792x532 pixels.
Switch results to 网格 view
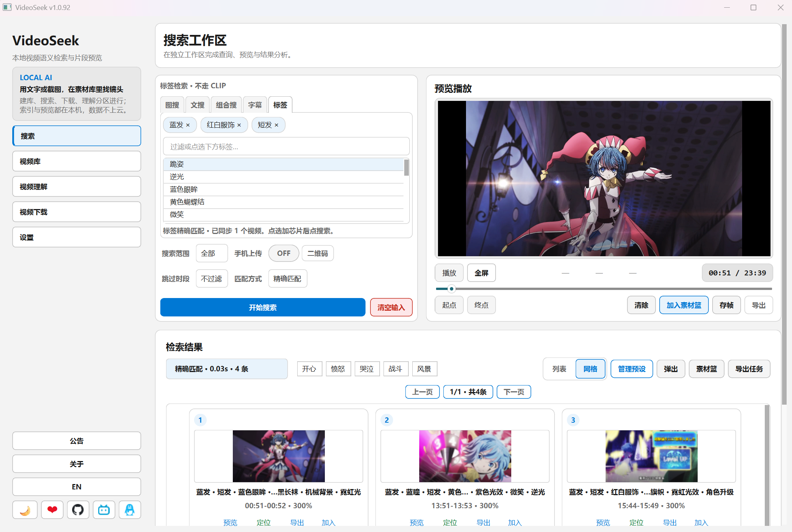coord(590,369)
